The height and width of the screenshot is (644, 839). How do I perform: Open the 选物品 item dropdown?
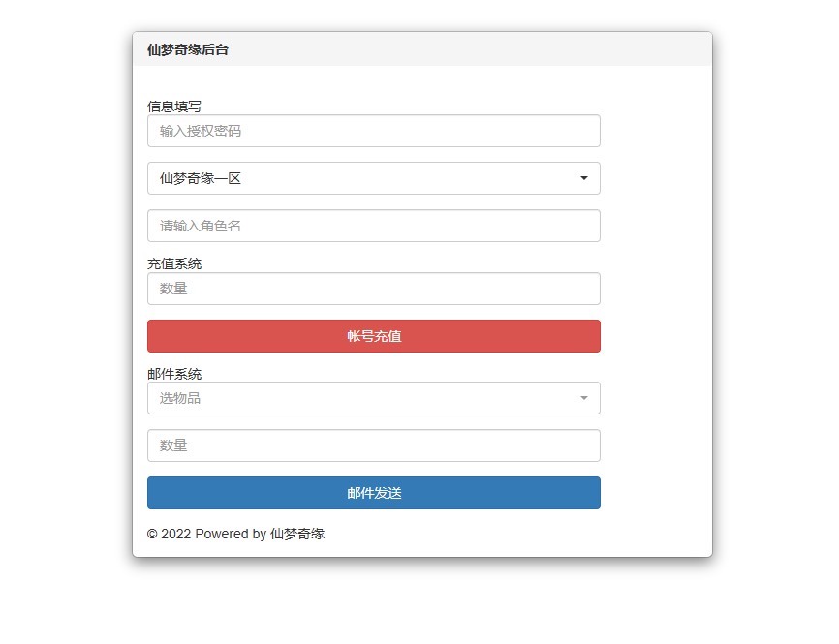pos(373,398)
